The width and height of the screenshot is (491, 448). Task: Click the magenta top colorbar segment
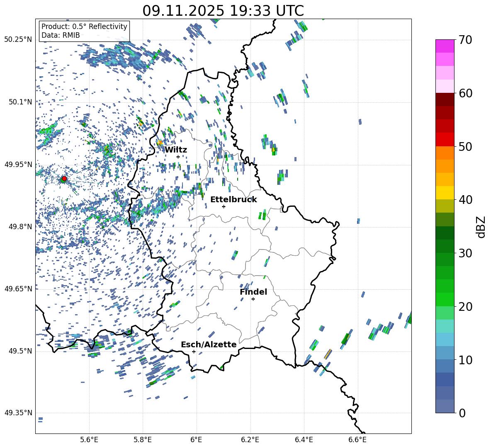click(x=445, y=46)
